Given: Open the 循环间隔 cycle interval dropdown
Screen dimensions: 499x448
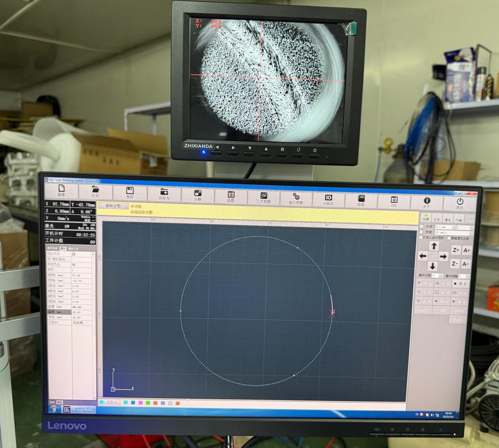Looking at the screenshot, I should point(467,276).
